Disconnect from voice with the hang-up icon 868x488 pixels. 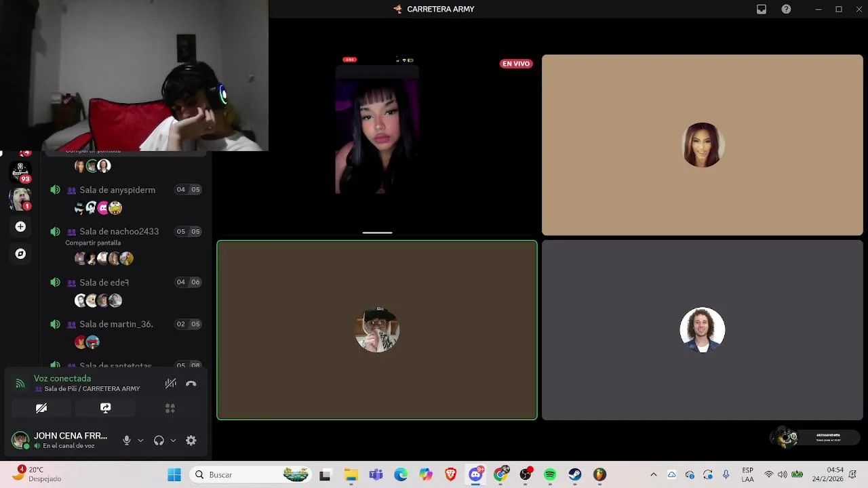pyautogui.click(x=191, y=384)
